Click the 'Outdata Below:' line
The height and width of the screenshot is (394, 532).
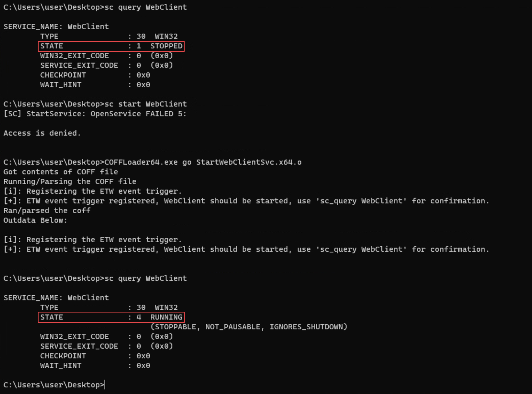[35, 220]
